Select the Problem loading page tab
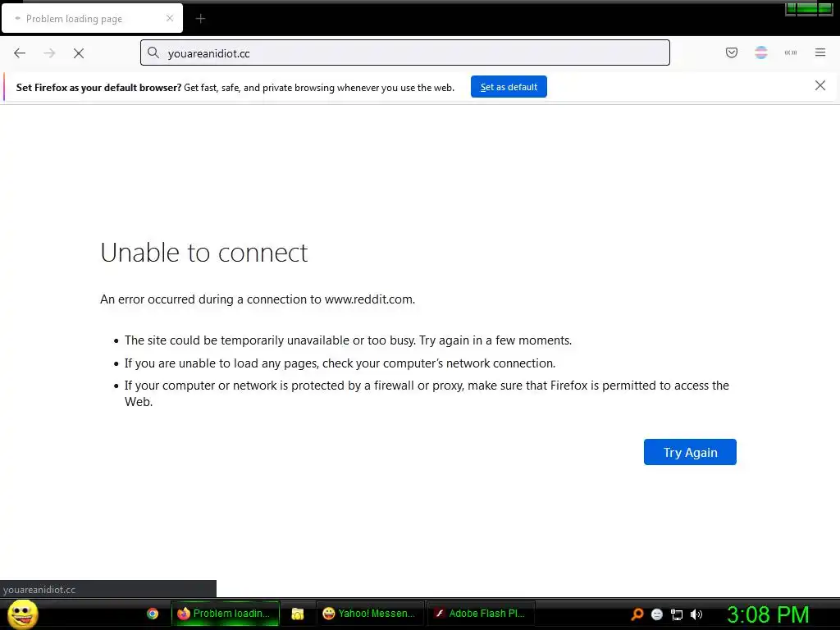 (x=92, y=18)
